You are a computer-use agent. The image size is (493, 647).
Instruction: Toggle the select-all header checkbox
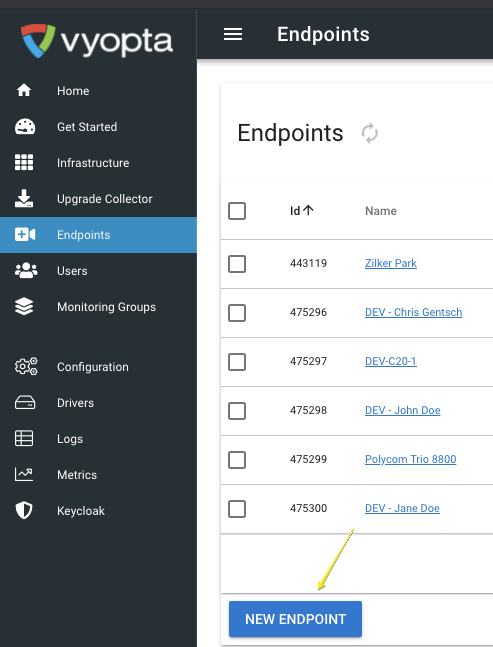pos(237,211)
